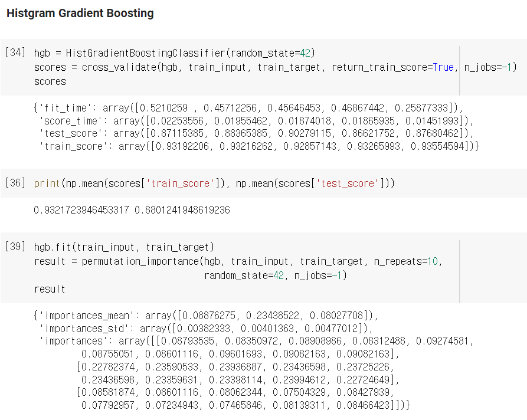Image resolution: width=527 pixels, height=420 pixels.
Task: Click importances row starting with 0.07792957
Action: (246, 405)
